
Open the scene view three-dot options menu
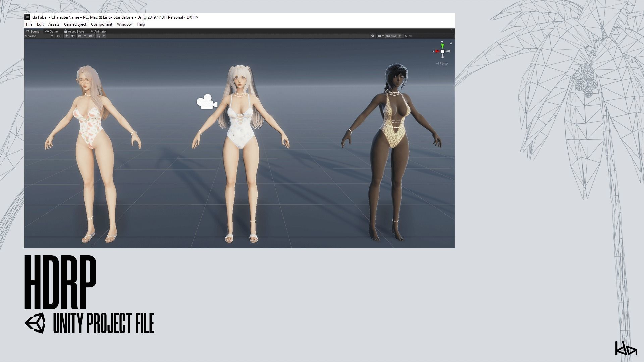click(x=452, y=31)
